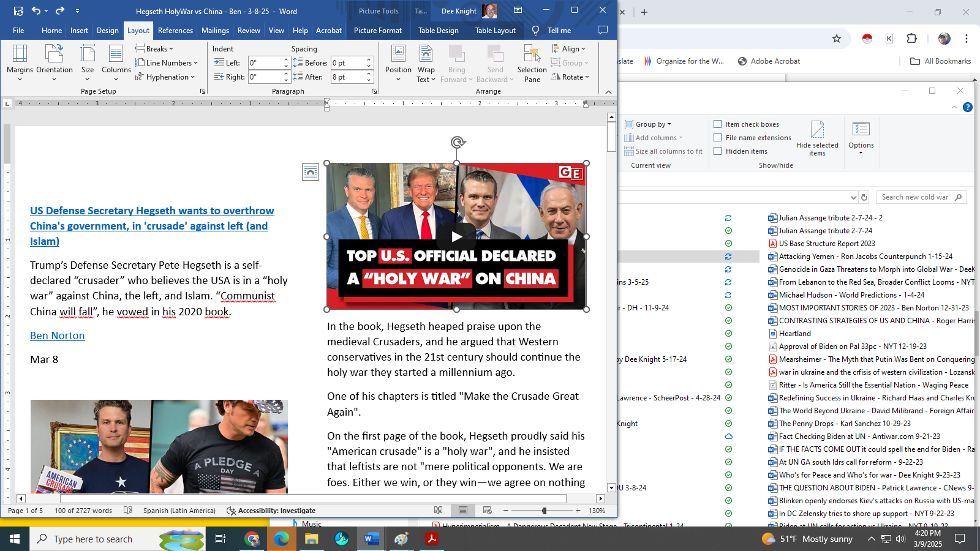Open Wrap Text options

(x=426, y=63)
